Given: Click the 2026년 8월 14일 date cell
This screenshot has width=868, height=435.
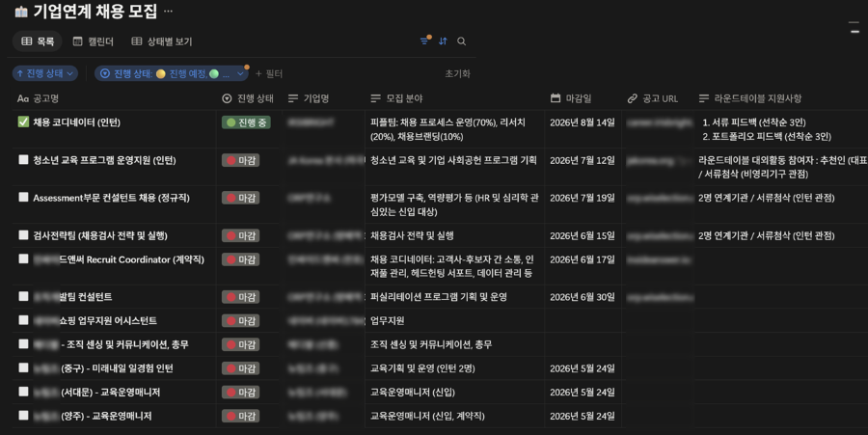Looking at the screenshot, I should (583, 122).
